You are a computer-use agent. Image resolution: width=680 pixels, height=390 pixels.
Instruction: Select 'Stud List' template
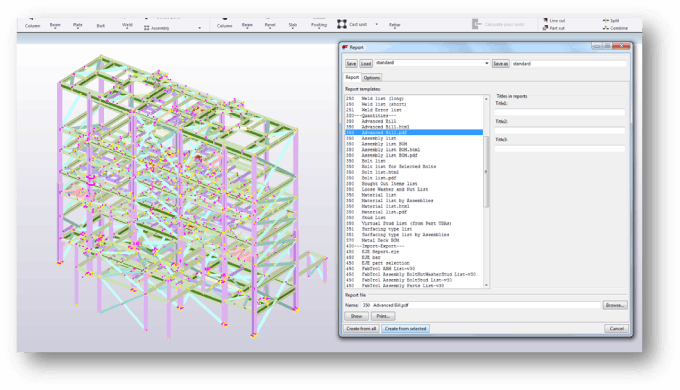coord(414,217)
